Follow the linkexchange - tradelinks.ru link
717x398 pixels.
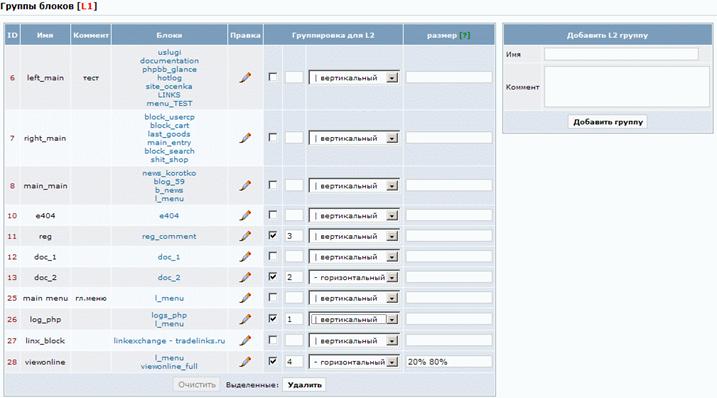pos(169,341)
